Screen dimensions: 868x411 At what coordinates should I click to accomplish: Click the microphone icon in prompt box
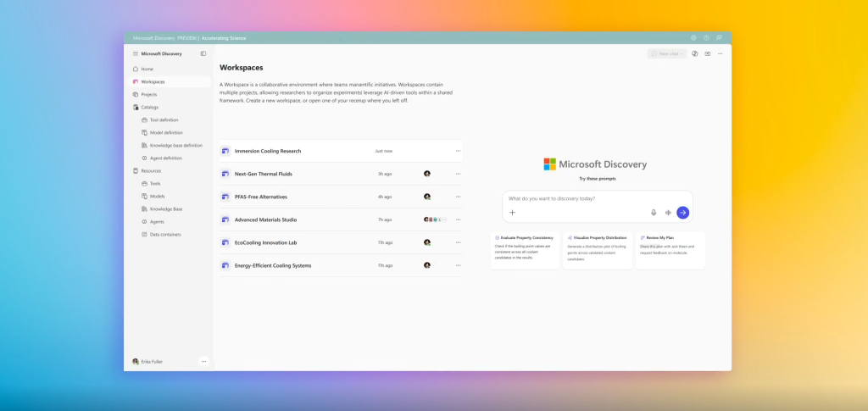click(654, 213)
